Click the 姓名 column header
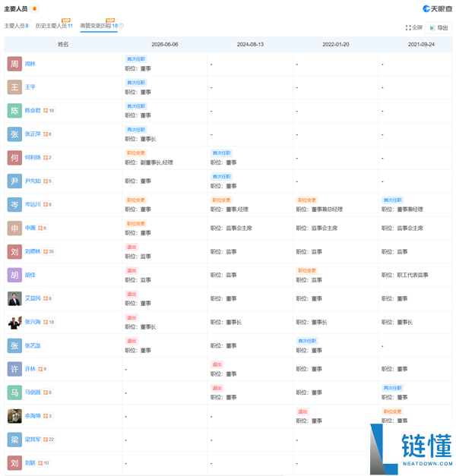 coord(63,44)
